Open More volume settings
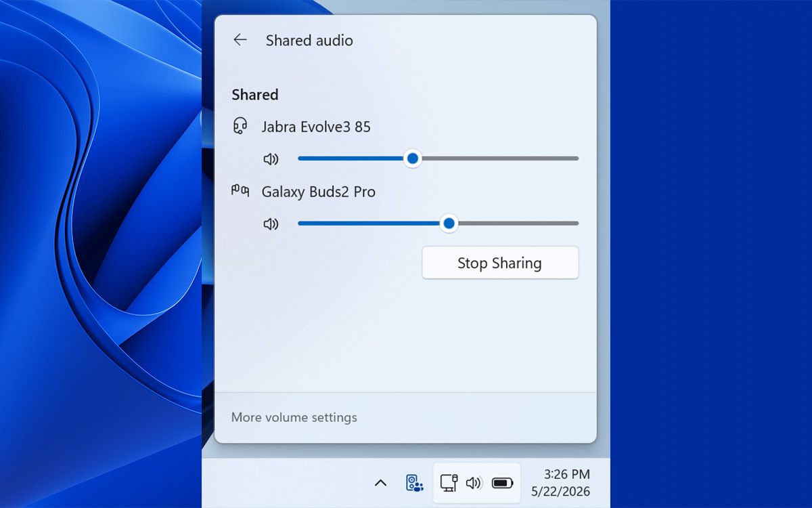812x508 pixels. (294, 417)
